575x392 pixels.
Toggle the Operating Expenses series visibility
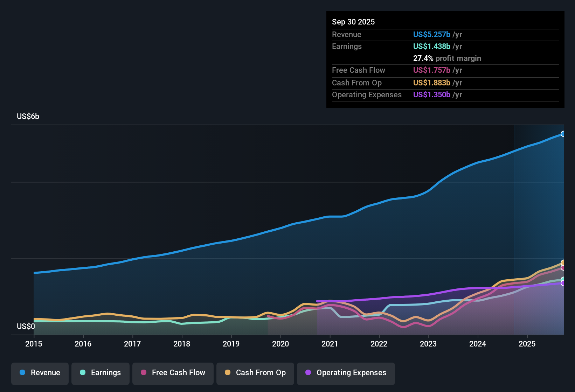tap(346, 373)
